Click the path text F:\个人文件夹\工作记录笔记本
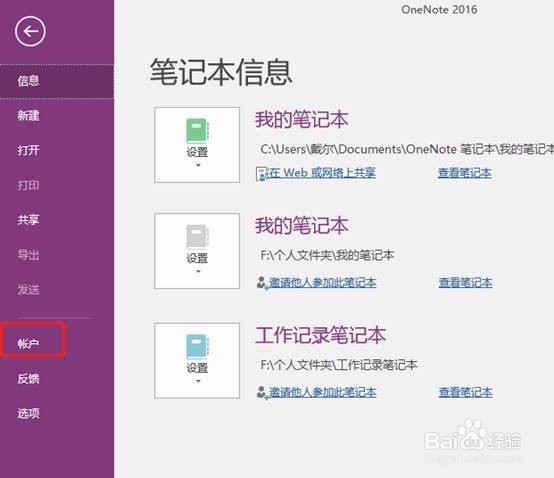The image size is (554, 478). tap(339, 365)
